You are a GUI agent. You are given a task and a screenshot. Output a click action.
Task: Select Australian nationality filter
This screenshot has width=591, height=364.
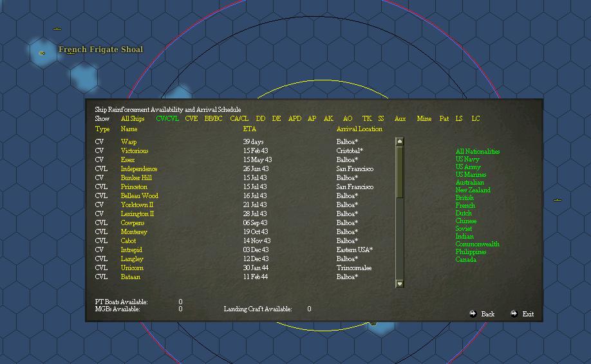pyautogui.click(x=469, y=182)
